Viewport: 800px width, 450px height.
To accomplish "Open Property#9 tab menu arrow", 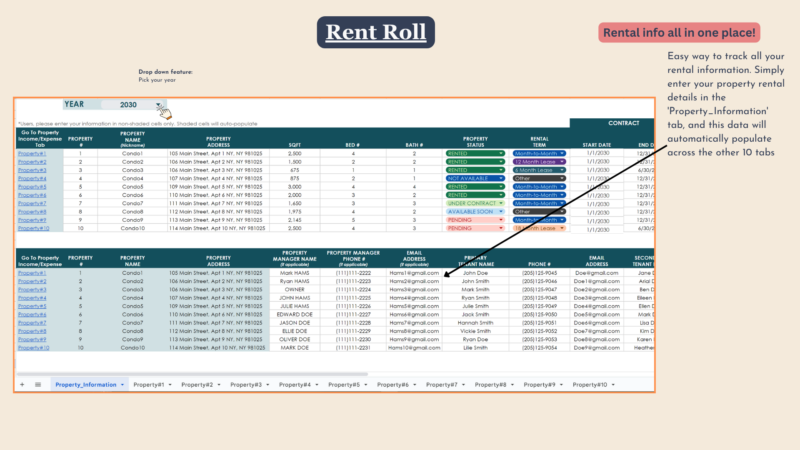I will click(x=561, y=385).
